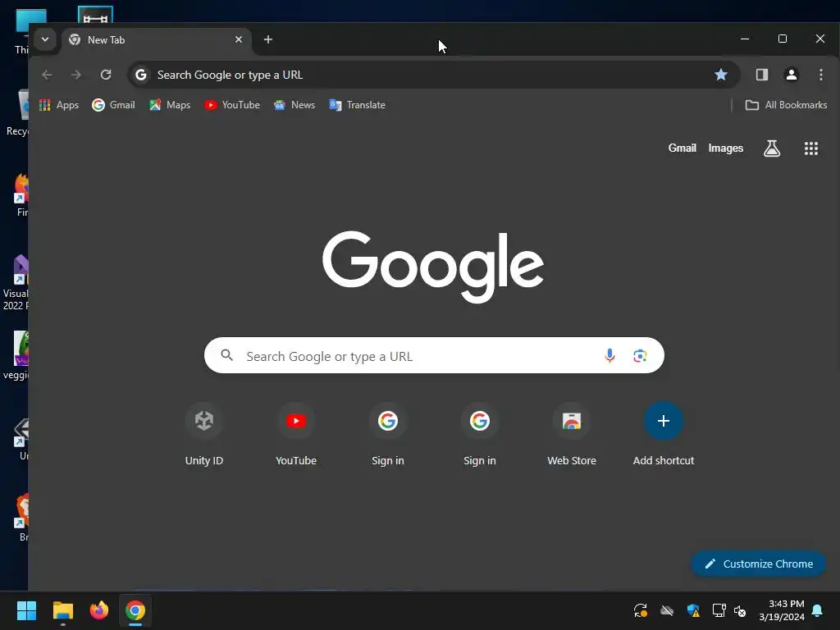840x630 pixels.
Task: Open a new tab with plus button
Action: click(268, 39)
